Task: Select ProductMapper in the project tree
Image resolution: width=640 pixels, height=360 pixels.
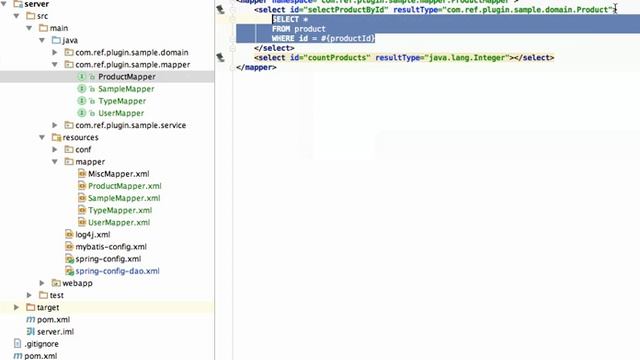Action: pos(127,77)
